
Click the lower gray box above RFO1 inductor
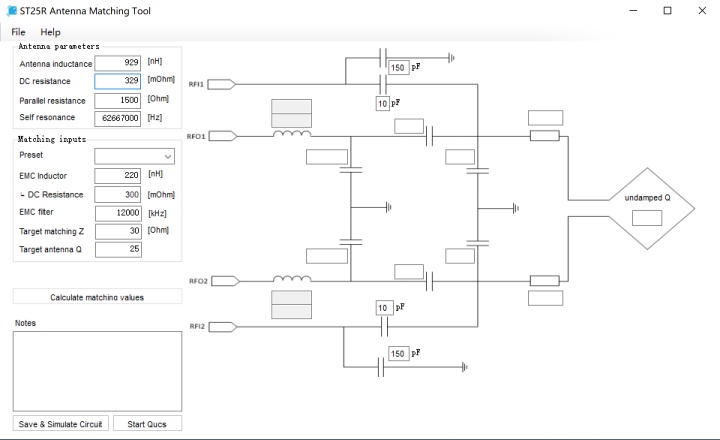tap(292, 120)
